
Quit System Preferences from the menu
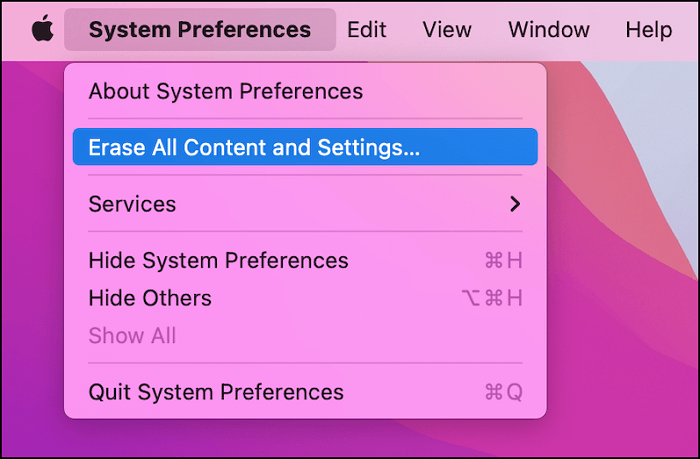[x=216, y=392]
